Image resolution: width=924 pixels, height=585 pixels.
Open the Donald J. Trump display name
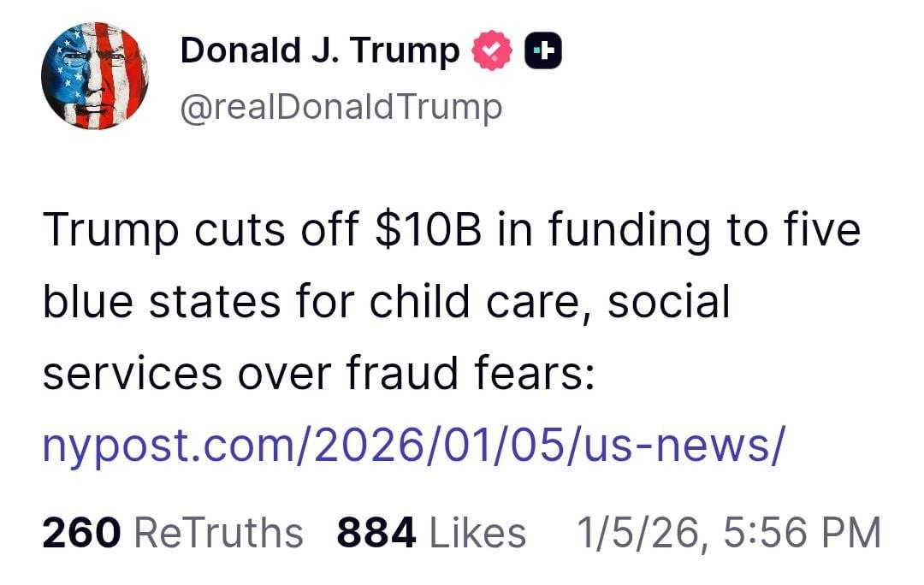pyautogui.click(x=319, y=51)
